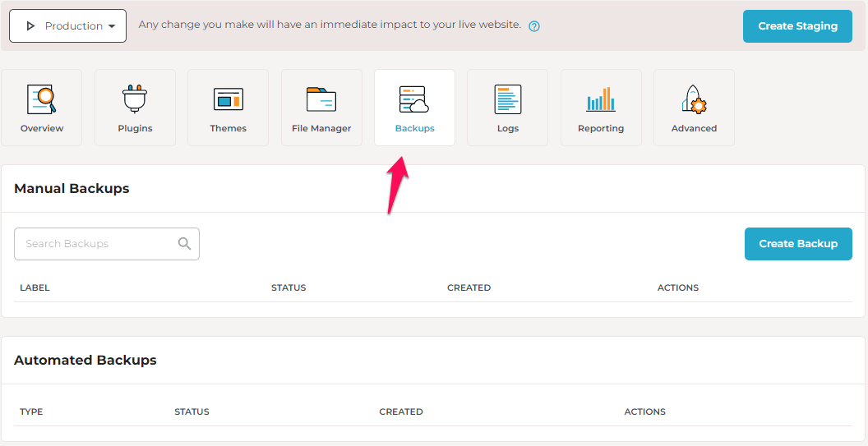The image size is (868, 446).
Task: Click the Create Staging button
Action: (797, 26)
